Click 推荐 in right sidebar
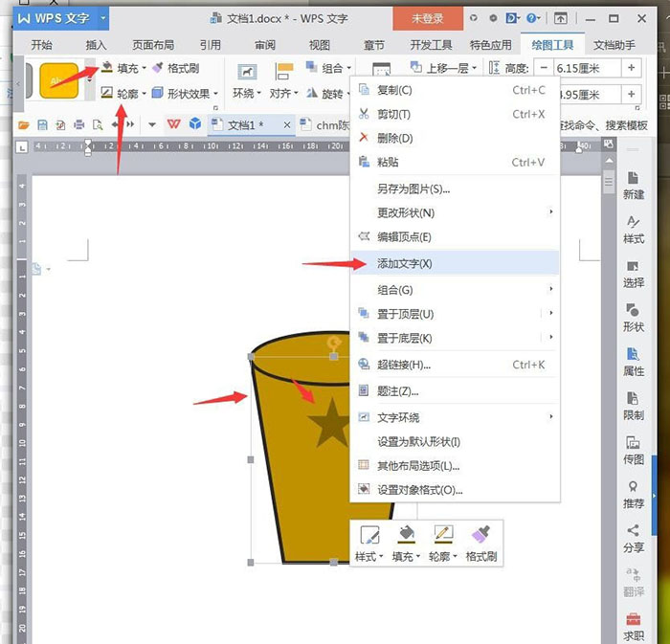The width and height of the screenshot is (670, 644). click(x=634, y=495)
